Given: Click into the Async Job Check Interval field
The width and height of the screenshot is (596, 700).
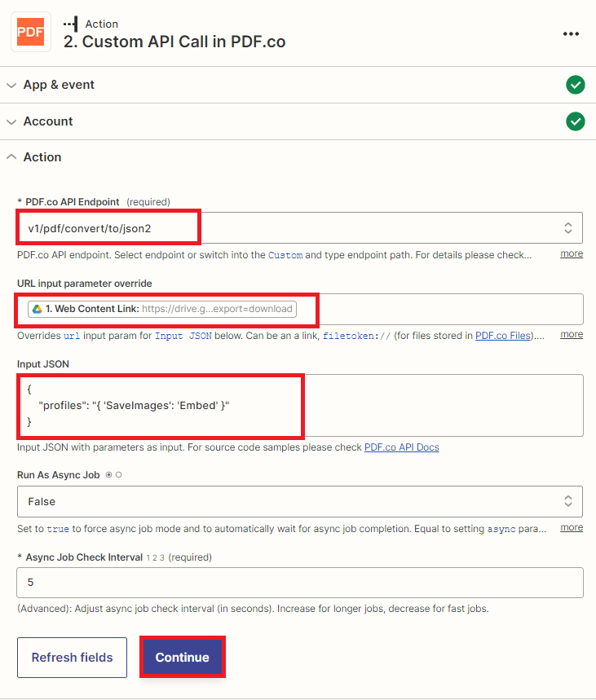Looking at the screenshot, I should pyautogui.click(x=299, y=583).
